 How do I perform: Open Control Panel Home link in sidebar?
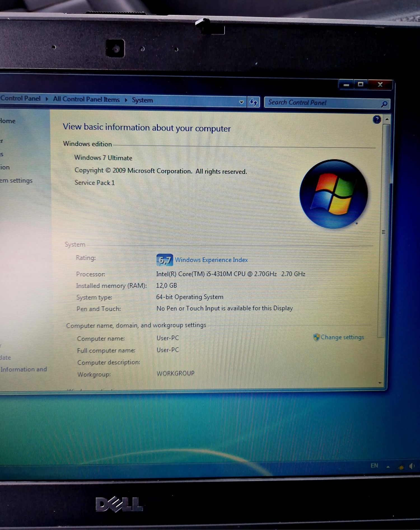(x=8, y=121)
